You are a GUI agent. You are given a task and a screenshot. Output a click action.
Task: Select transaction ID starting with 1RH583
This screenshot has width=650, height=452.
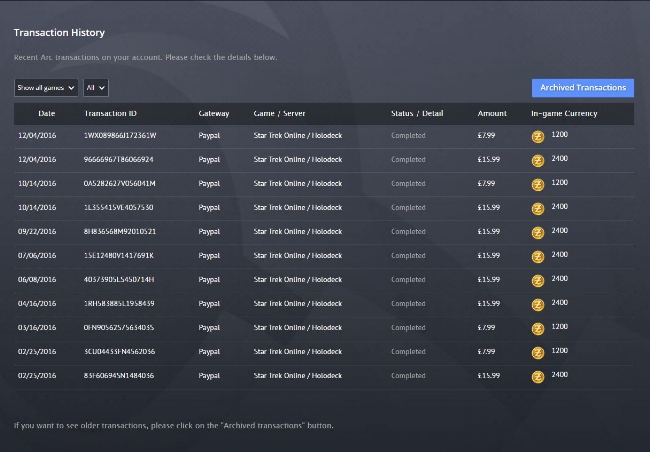tap(119, 304)
